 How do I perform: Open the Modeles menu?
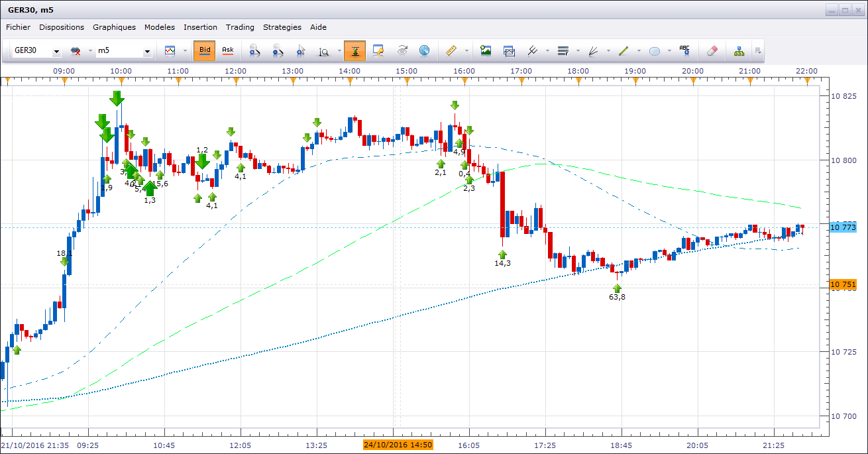160,27
